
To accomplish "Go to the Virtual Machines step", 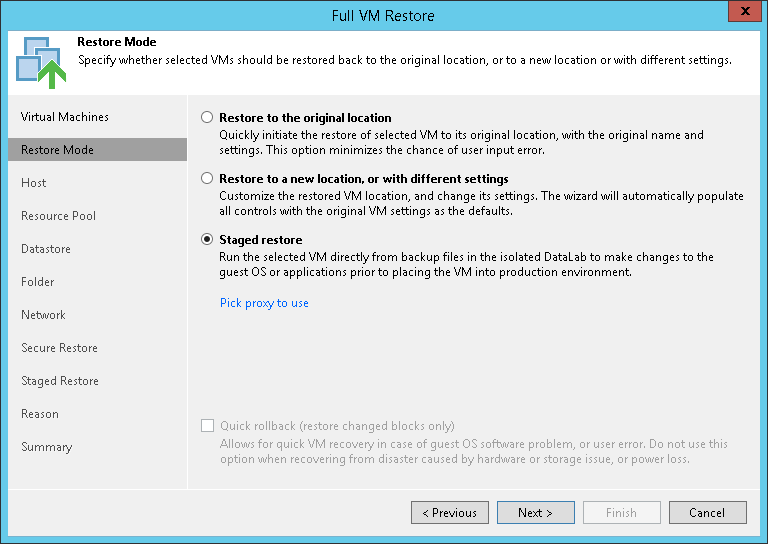I will [65, 117].
